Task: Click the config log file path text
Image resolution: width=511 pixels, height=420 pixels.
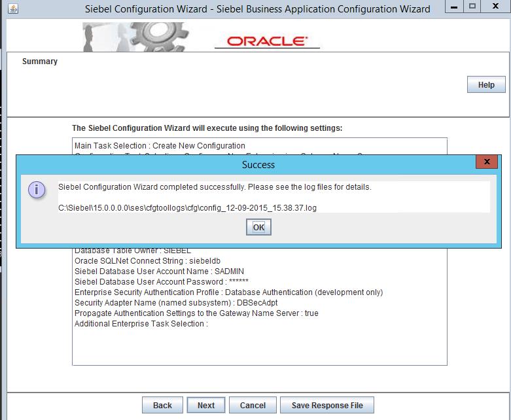Action: 192,207
